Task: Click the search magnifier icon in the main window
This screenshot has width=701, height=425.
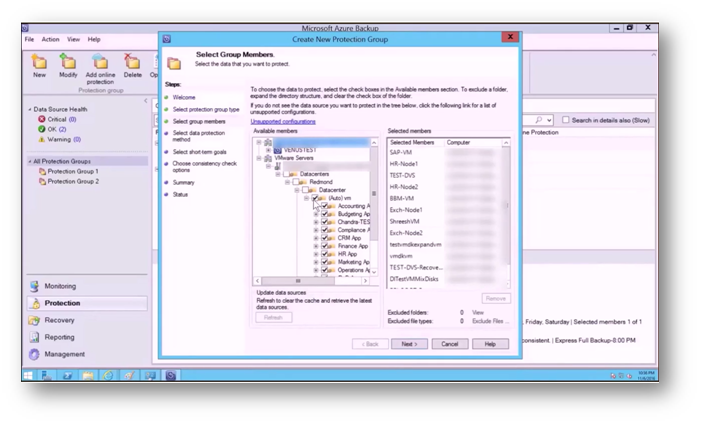Action: (539, 120)
